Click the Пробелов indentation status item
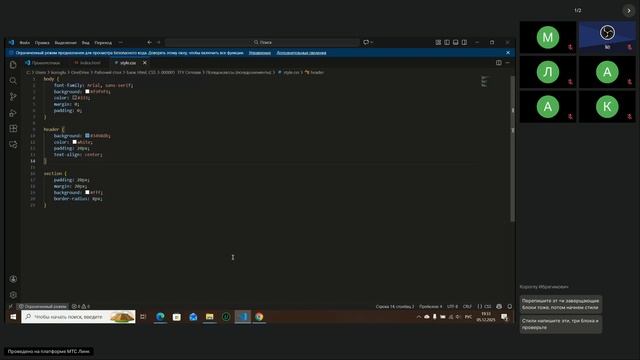This screenshot has height=360, width=640. tap(431, 306)
